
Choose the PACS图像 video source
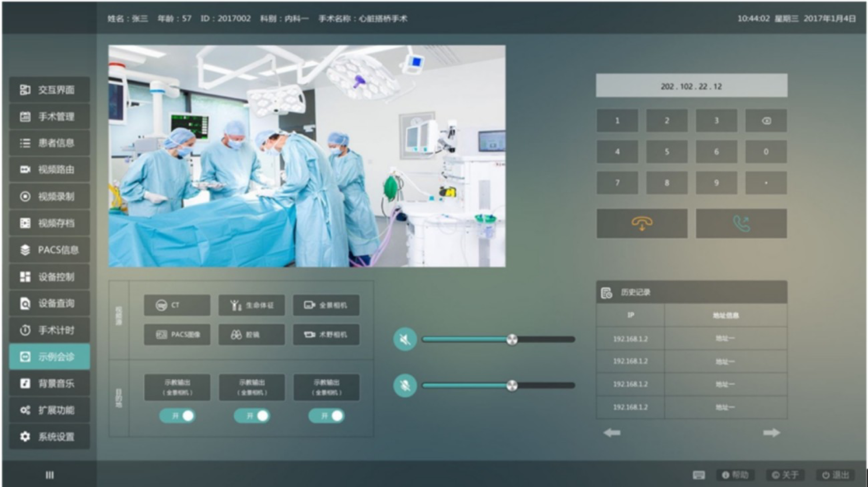pos(177,335)
